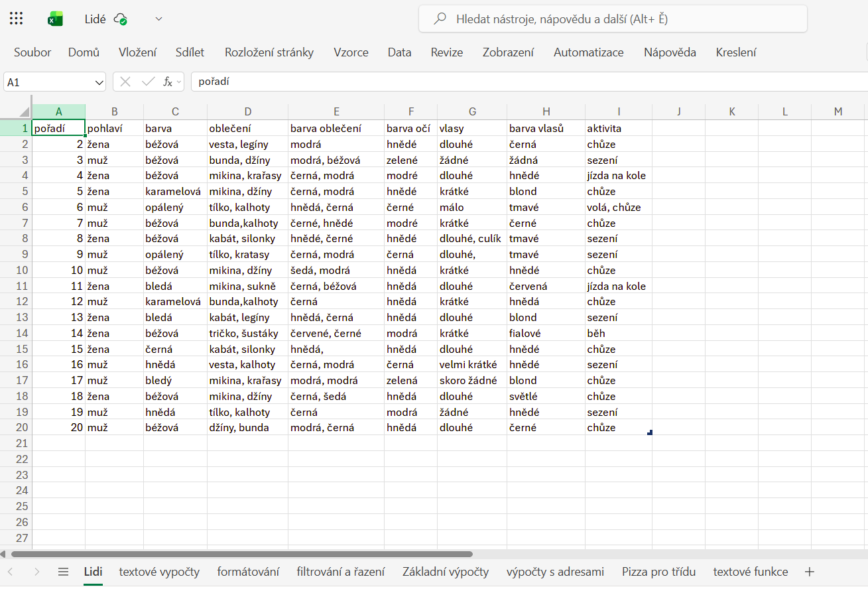
Task: Open the app launcher waffle icon
Action: click(x=17, y=19)
